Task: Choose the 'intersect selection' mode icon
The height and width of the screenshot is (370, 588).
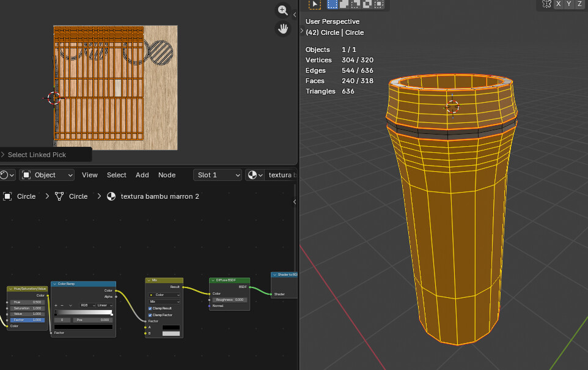Action: point(379,4)
